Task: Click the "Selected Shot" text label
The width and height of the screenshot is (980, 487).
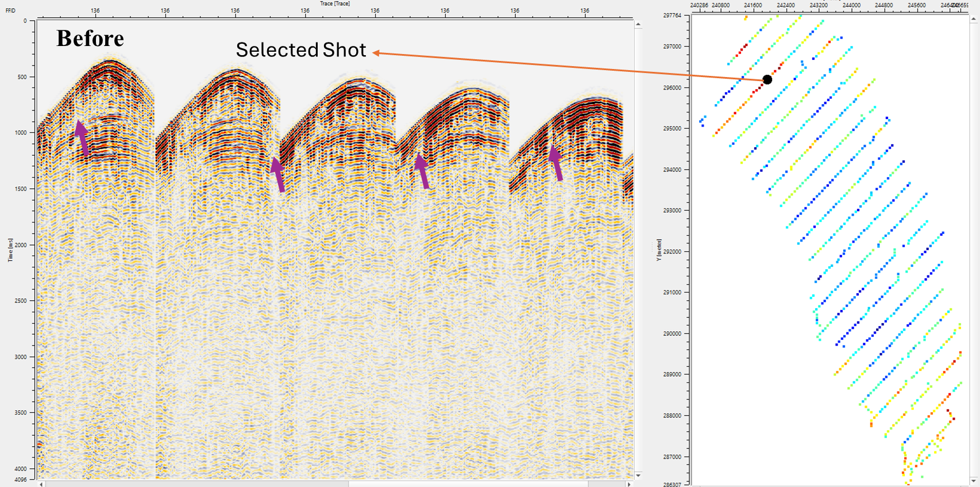Action: click(x=300, y=50)
